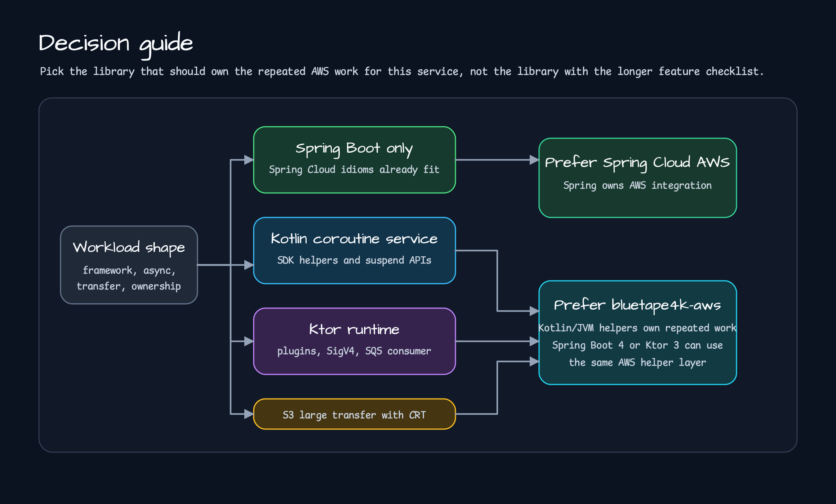
Task: Click 'Spring Cloud idioms already fit' text
Action: pos(354,170)
